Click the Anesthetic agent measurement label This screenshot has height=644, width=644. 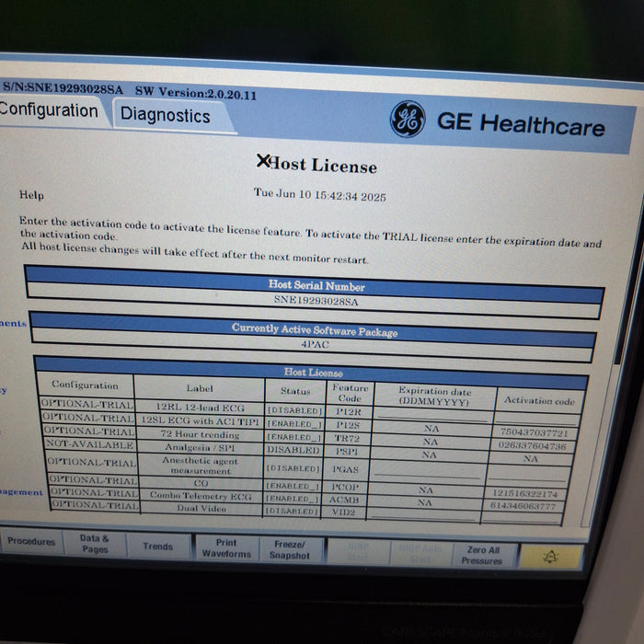pyautogui.click(x=201, y=466)
